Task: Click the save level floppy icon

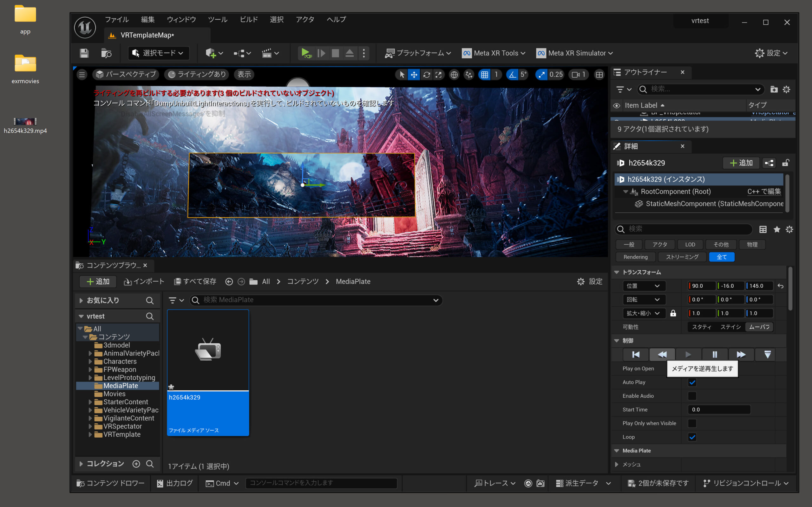Action: [84, 53]
